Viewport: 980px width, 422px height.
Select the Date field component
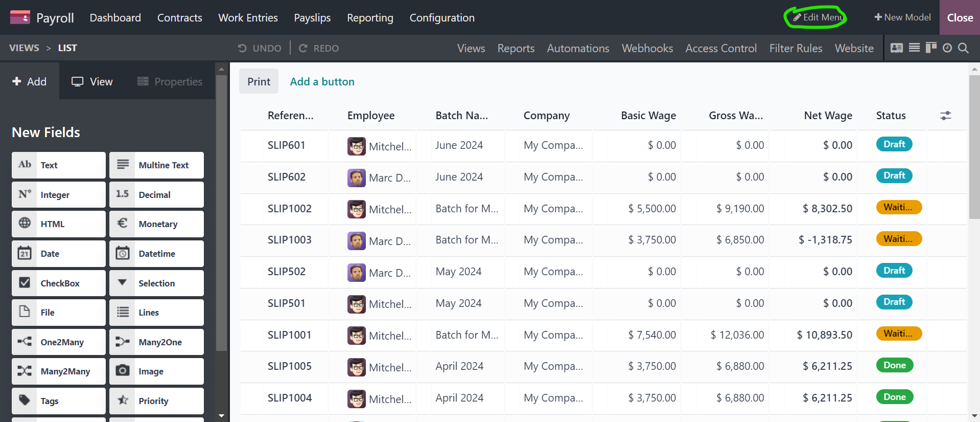[59, 254]
